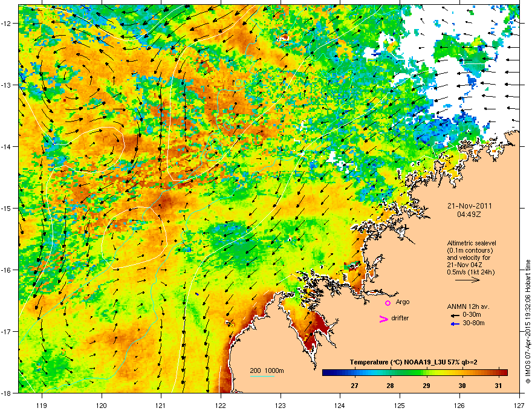Click the longitude axis label 119

(x=42, y=405)
